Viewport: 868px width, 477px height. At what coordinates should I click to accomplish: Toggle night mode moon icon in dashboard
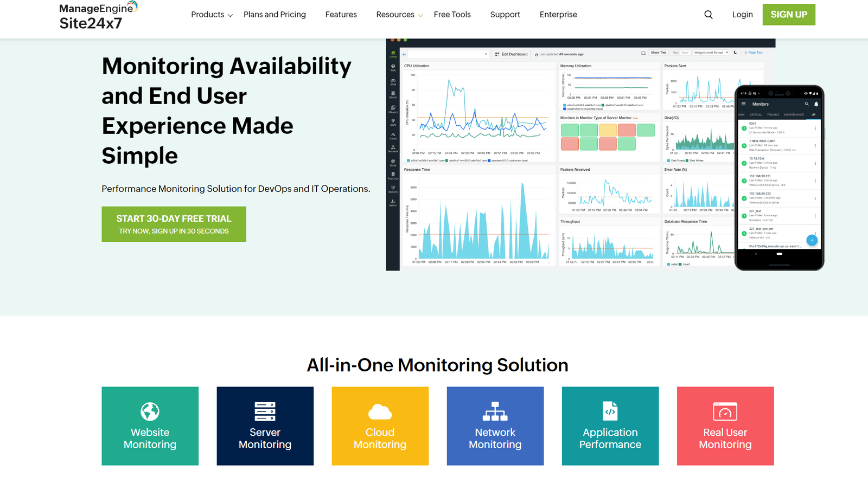735,53
